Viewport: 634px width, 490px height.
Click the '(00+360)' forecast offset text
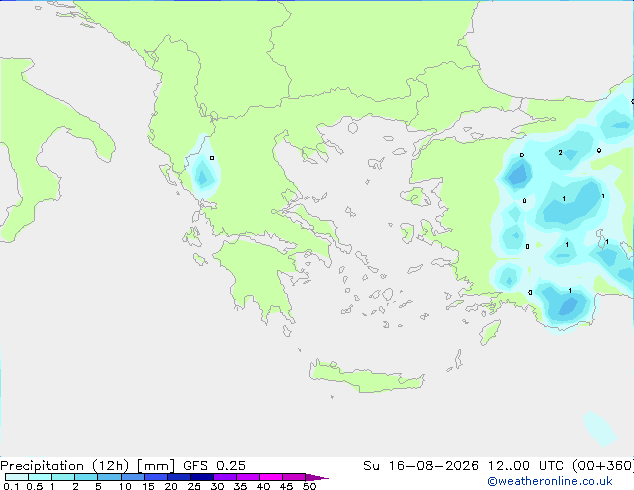[603, 466]
